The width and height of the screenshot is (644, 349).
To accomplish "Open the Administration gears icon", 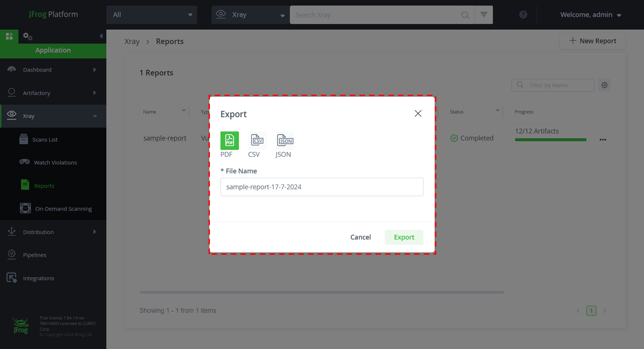I will 28,36.
